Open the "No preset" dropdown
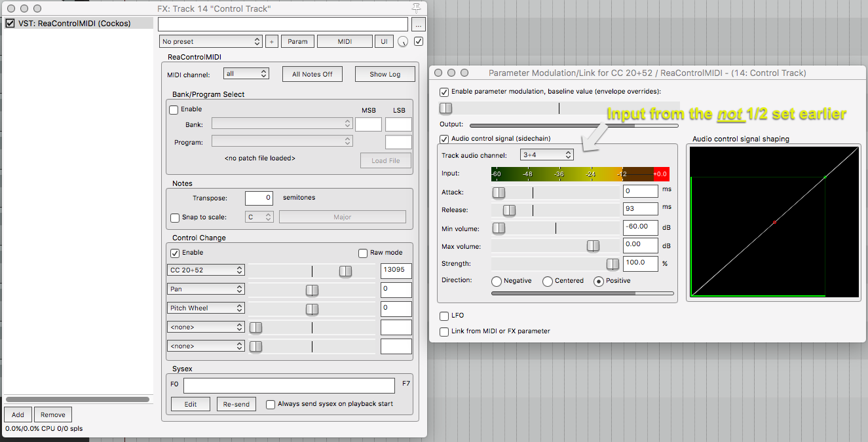Screen dimensions: 868x442 210,41
